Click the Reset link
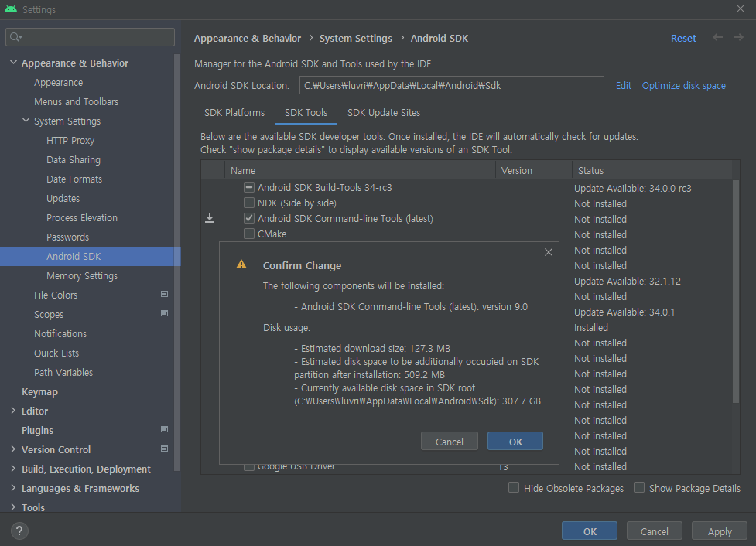Viewport: 756px width, 546px height. pyautogui.click(x=683, y=38)
